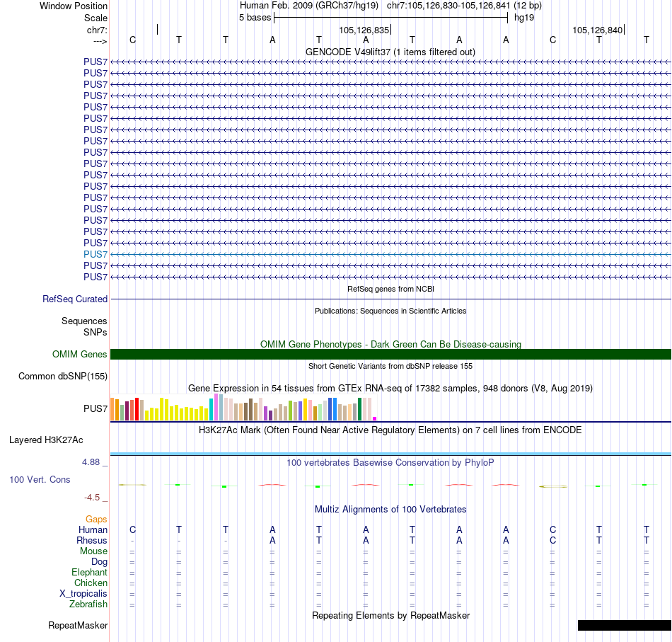This screenshot has width=672, height=642.
Task: Click the 4.88 PhyloP upper scale value
Action: tap(91, 462)
